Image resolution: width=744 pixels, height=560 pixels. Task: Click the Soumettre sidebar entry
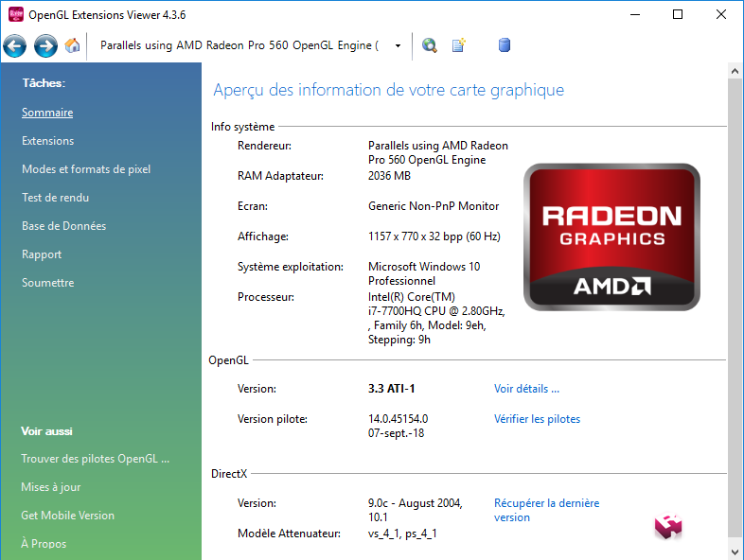(48, 283)
